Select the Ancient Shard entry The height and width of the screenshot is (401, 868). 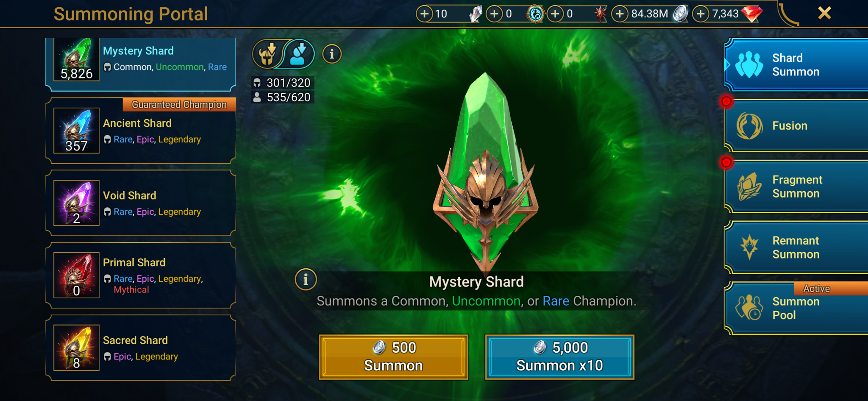click(141, 131)
